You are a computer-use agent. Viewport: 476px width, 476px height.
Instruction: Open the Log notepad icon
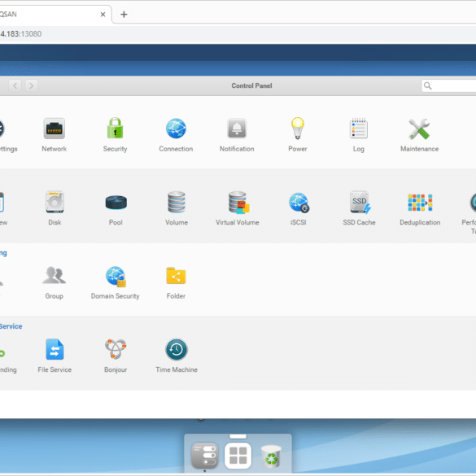click(x=359, y=128)
